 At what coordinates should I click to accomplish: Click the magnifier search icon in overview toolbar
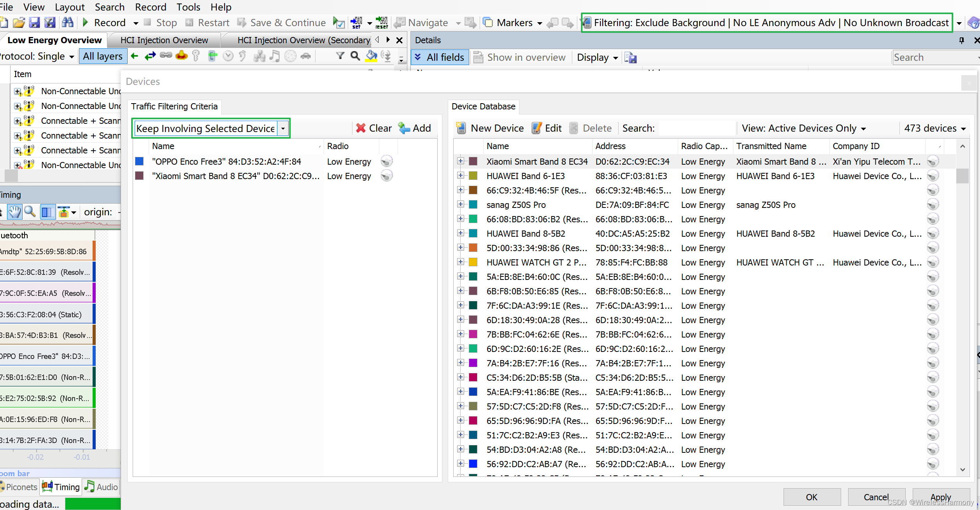point(355,56)
